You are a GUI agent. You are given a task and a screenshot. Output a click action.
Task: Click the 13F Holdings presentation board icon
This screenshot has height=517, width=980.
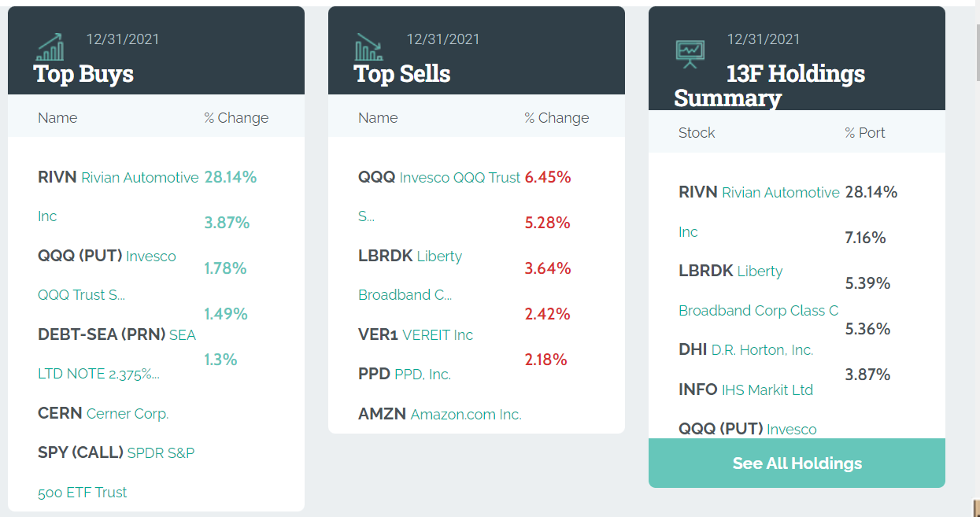click(690, 54)
